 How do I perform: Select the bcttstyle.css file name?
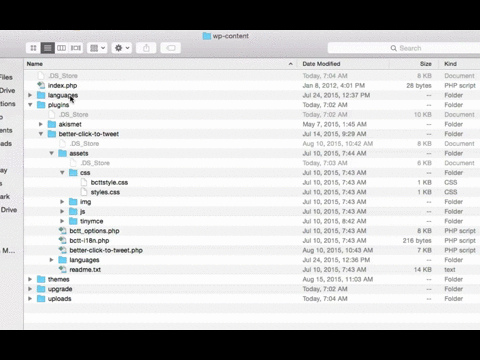(x=109, y=183)
